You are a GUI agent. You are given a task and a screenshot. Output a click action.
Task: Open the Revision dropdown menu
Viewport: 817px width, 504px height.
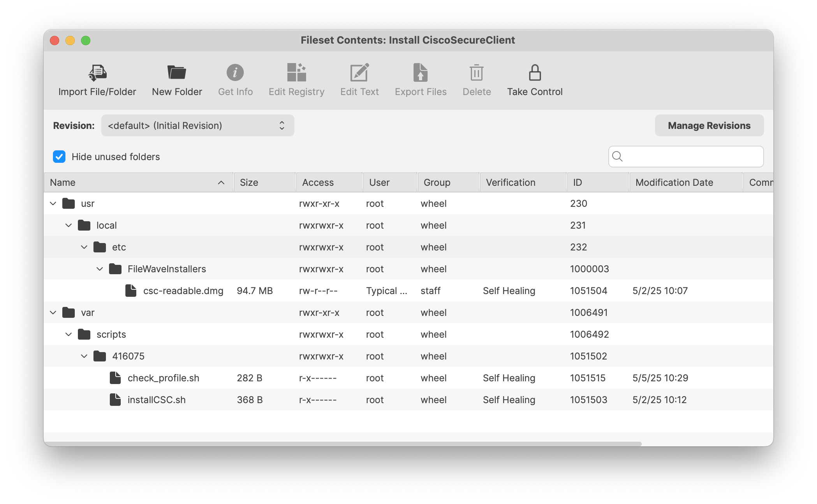[x=198, y=125]
